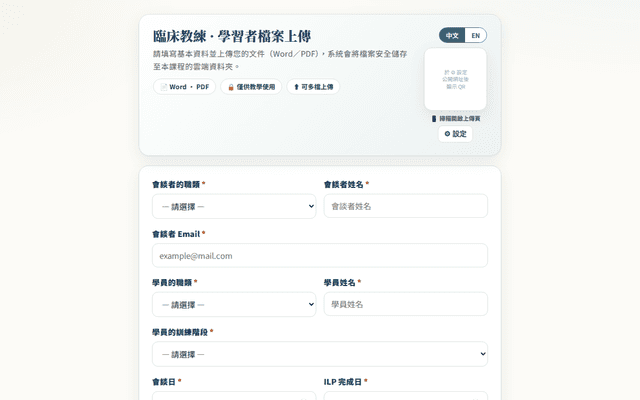
Task: Click the 學員姓名 input field
Action: pos(406,304)
